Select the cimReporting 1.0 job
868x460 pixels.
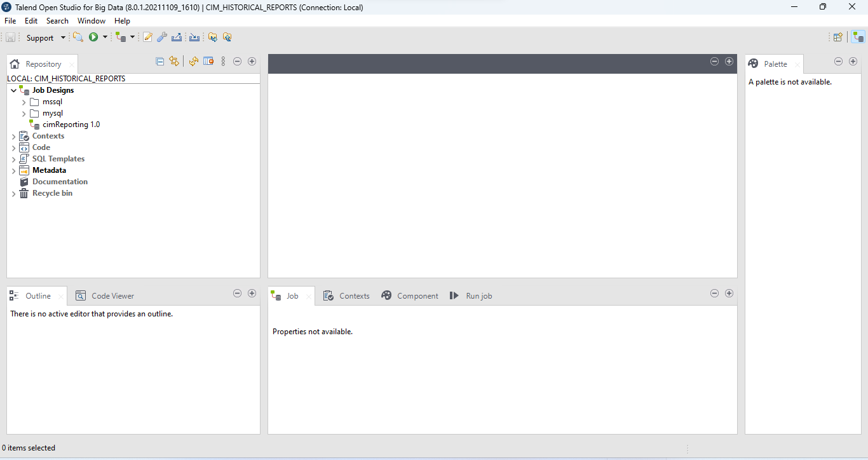coord(71,125)
